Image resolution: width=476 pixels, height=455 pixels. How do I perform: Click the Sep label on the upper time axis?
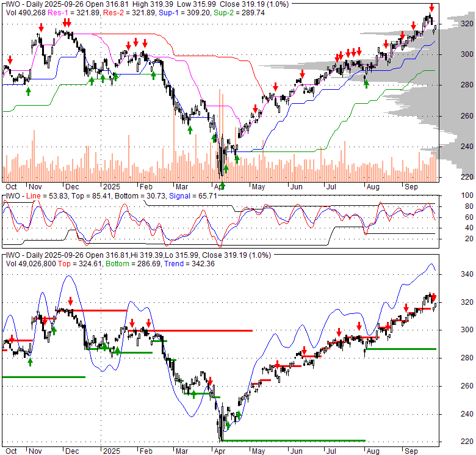(411, 187)
